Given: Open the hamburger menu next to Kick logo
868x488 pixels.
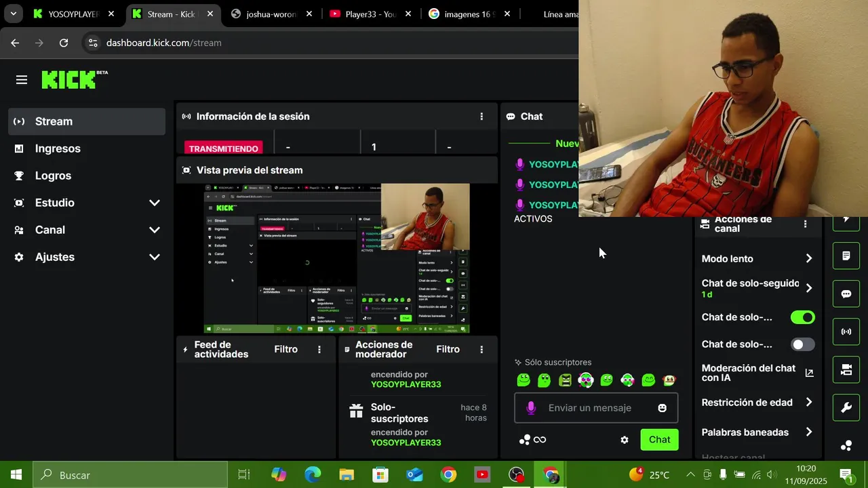Looking at the screenshot, I should click(22, 80).
